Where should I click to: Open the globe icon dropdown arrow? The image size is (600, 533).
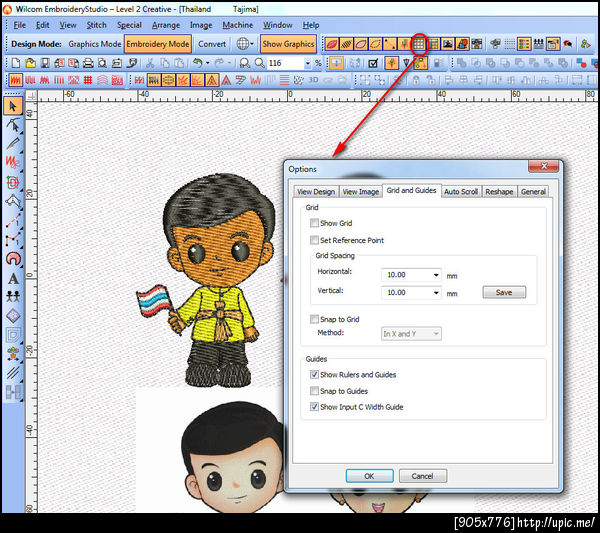251,44
